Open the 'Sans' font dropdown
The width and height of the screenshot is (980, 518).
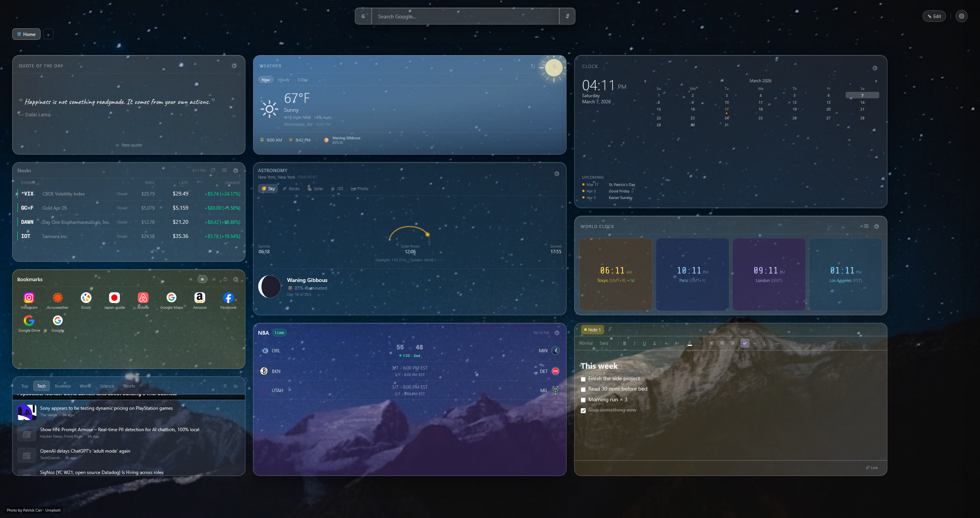604,343
